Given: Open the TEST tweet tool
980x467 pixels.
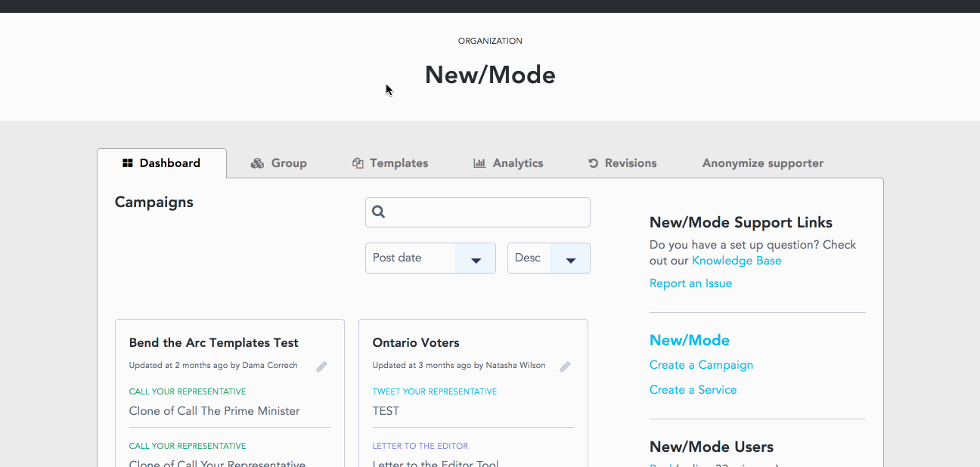Looking at the screenshot, I should point(386,411).
